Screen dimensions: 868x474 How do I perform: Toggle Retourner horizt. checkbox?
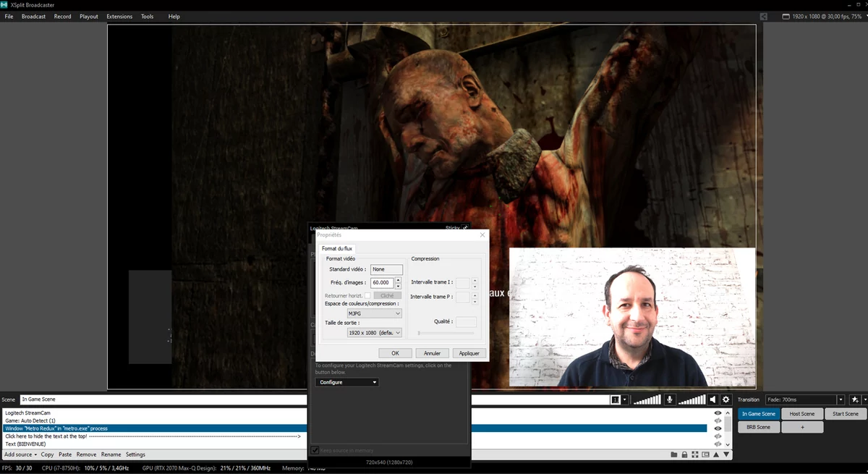pyautogui.click(x=367, y=295)
